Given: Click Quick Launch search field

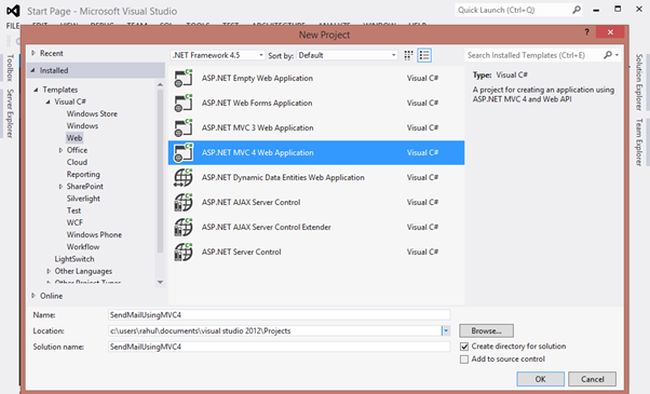Looking at the screenshot, I should point(513,10).
